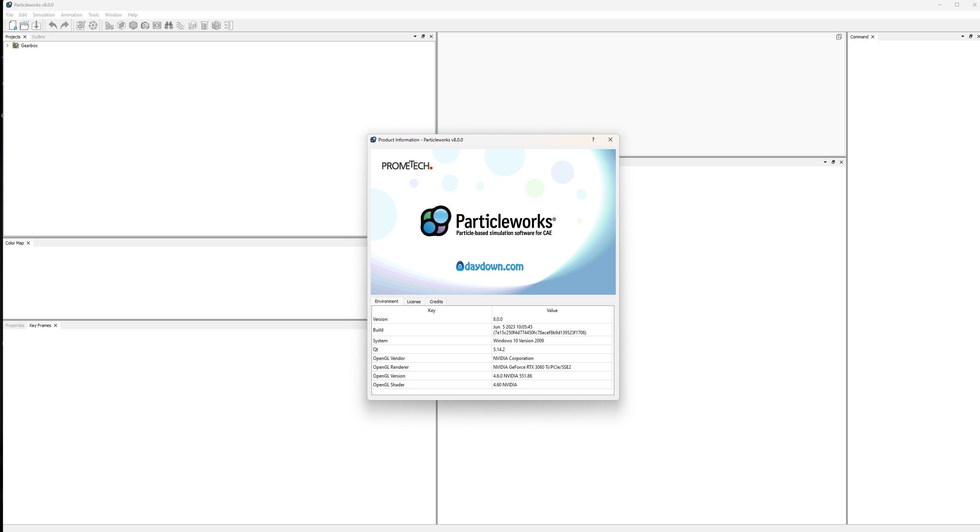The image size is (980, 532).
Task: Select the Key Frames tab
Action: point(40,325)
